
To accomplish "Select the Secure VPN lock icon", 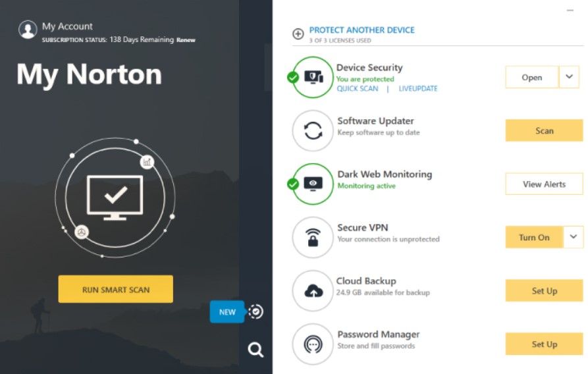I will (313, 237).
